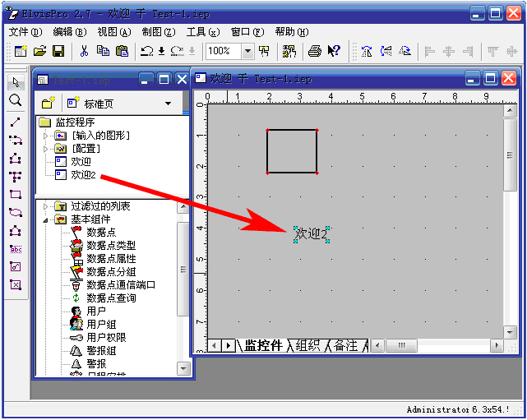Switch to the 组织 tab
The width and height of the screenshot is (527, 420).
[x=308, y=346]
